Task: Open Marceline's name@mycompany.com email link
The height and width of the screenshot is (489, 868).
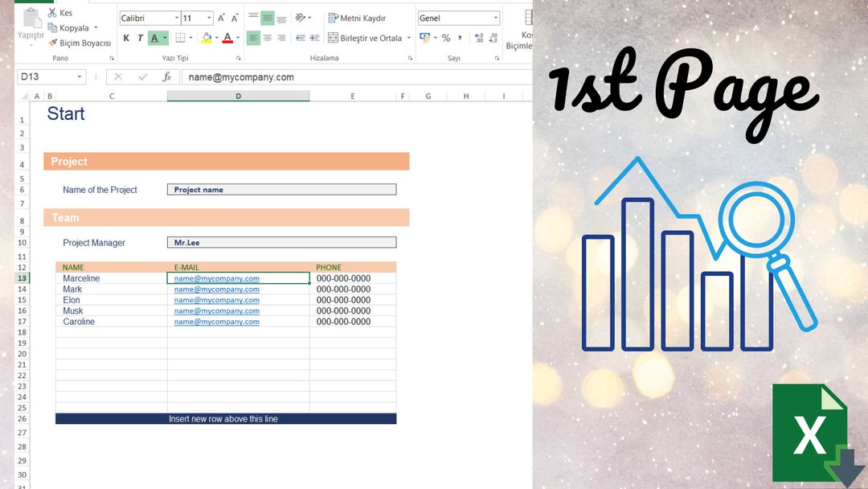Action: click(215, 277)
